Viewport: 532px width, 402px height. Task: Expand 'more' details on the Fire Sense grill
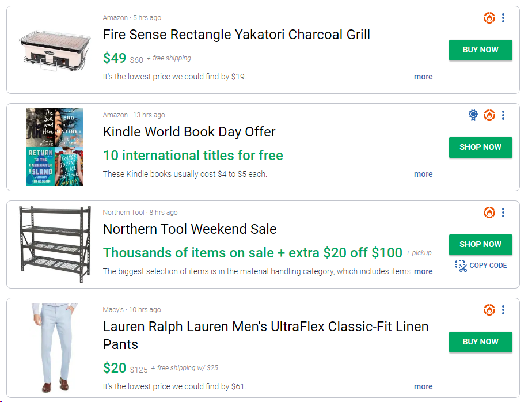(x=423, y=77)
